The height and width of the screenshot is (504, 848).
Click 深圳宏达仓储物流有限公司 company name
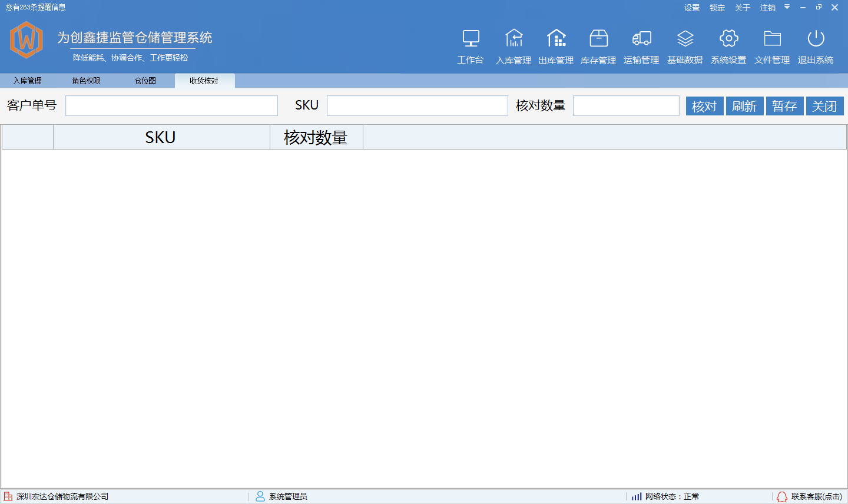coord(62,496)
